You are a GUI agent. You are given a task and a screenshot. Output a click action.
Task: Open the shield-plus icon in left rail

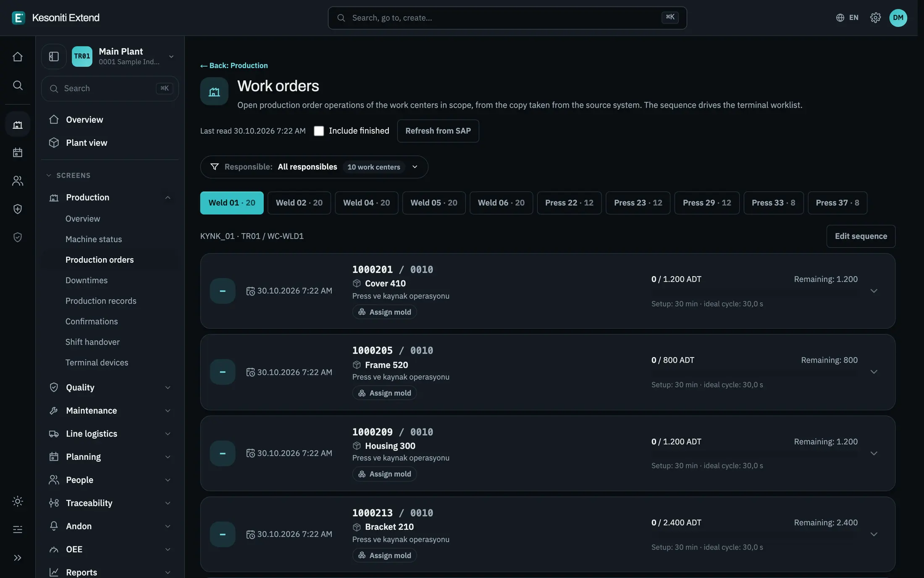18,209
